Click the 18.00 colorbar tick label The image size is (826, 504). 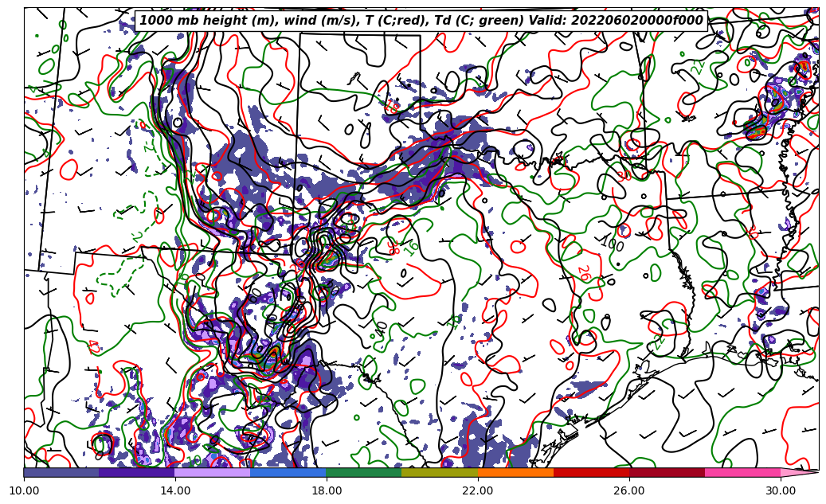[327, 490]
